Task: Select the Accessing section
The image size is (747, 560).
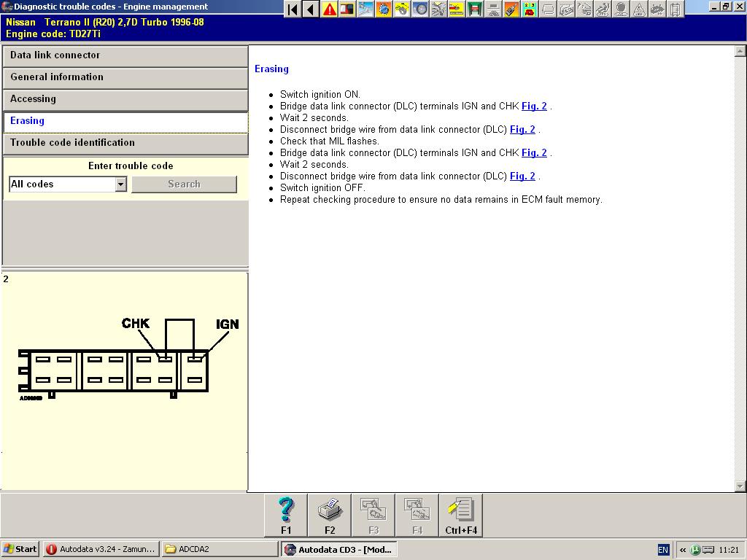Action: point(125,99)
